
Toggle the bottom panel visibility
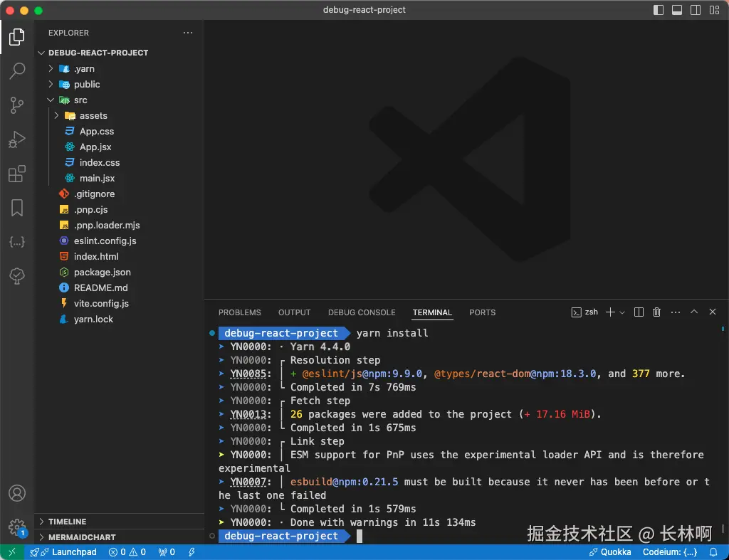pos(677,10)
